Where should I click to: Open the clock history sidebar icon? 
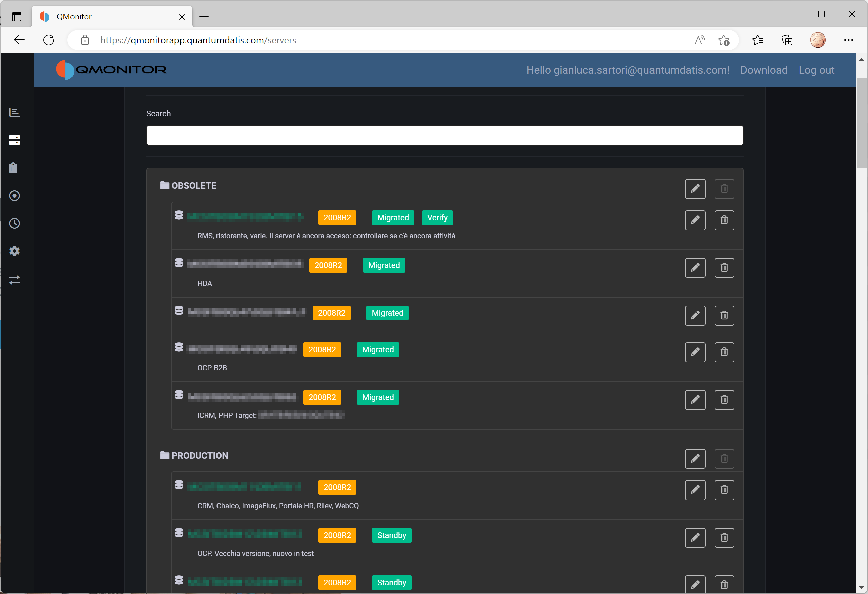[14, 223]
